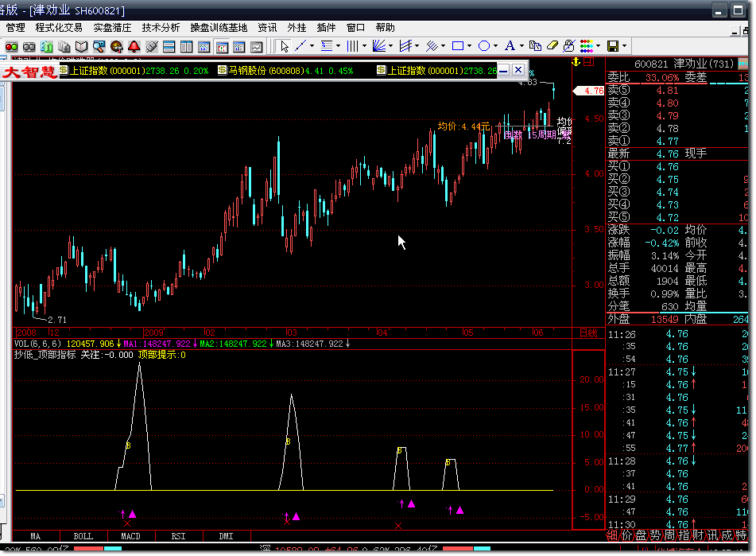Click the download documents toolbar icon

64,46
